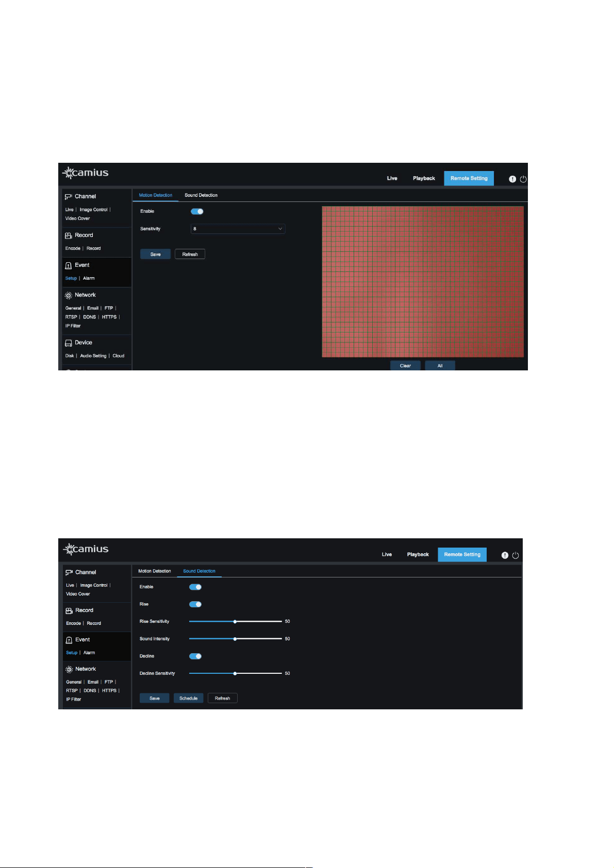Image resolution: width=614 pixels, height=868 pixels.
Task: Click the Sound Intensity slider handle
Action: (x=235, y=639)
